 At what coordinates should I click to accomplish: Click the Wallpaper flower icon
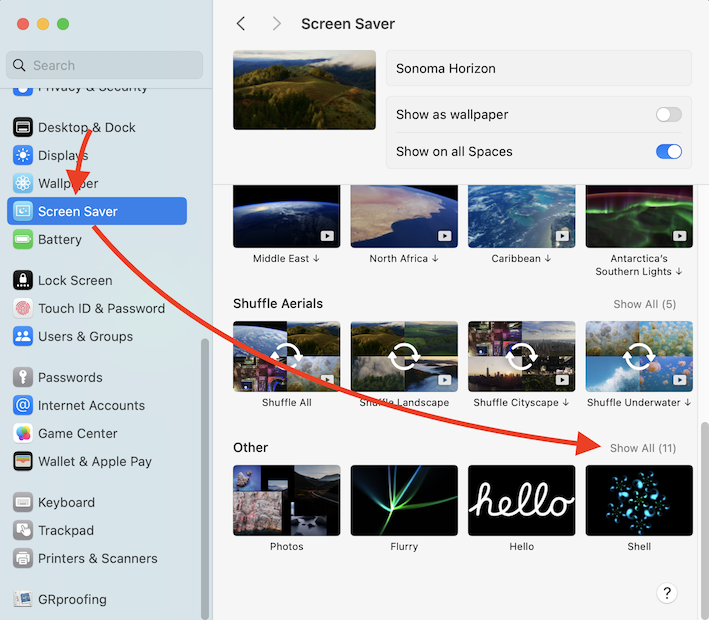(x=23, y=183)
